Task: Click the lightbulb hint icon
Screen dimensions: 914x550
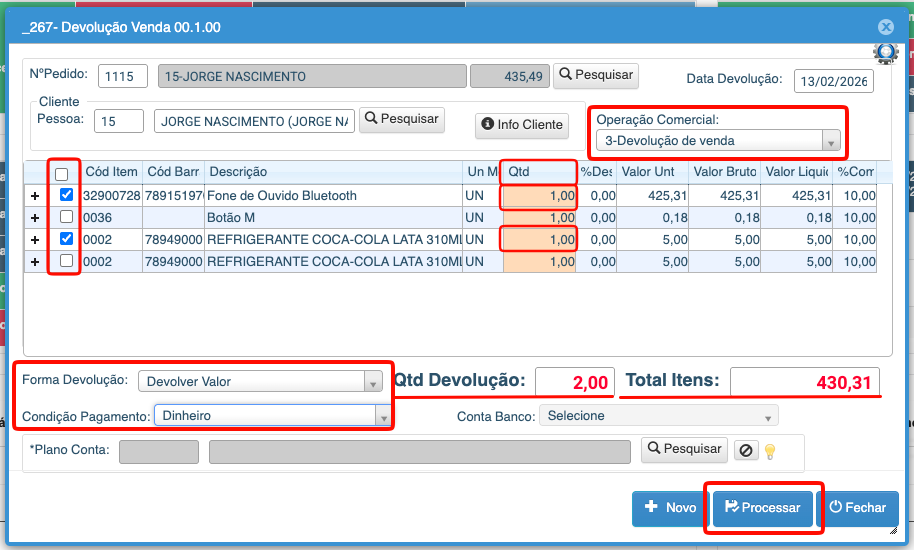Action: [x=770, y=452]
